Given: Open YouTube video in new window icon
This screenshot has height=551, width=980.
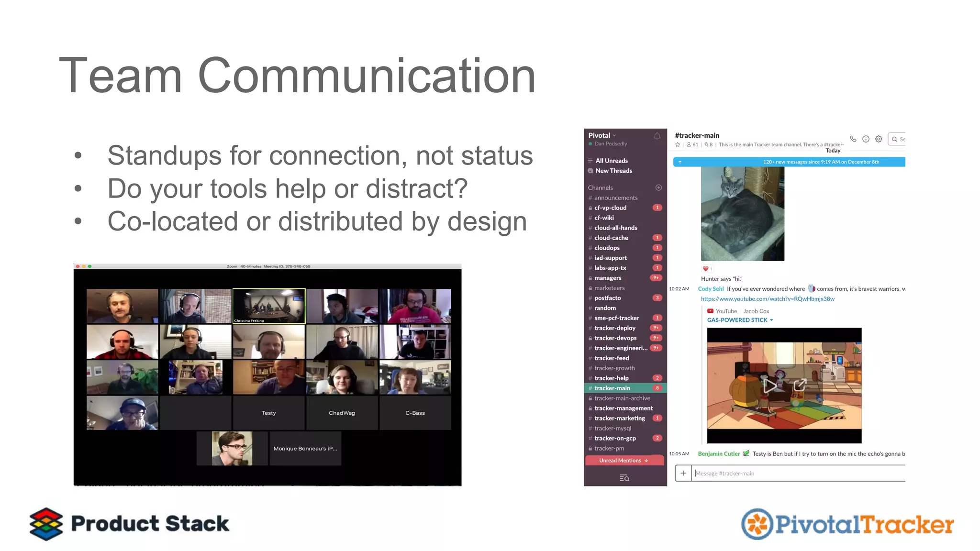Looking at the screenshot, I should pos(800,385).
